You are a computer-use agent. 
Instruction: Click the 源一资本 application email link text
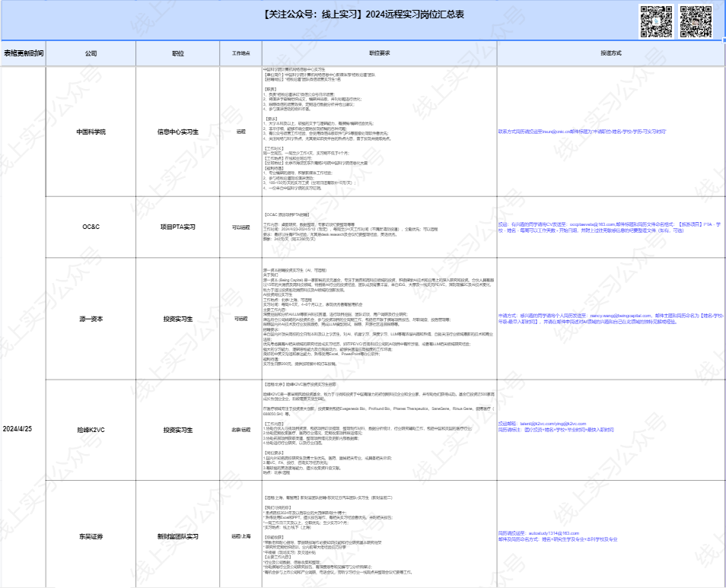tap(611, 319)
